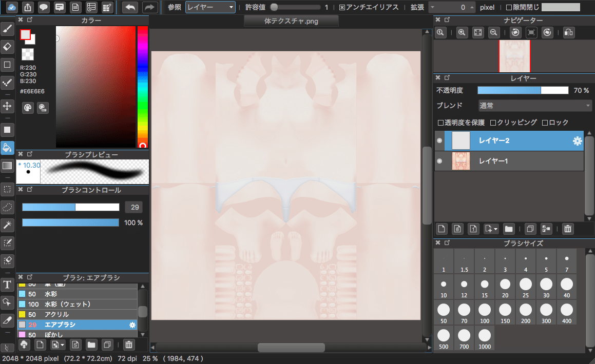Adjust the brush size slider showing 29
Screen dimensions: 595x364
tap(70, 207)
